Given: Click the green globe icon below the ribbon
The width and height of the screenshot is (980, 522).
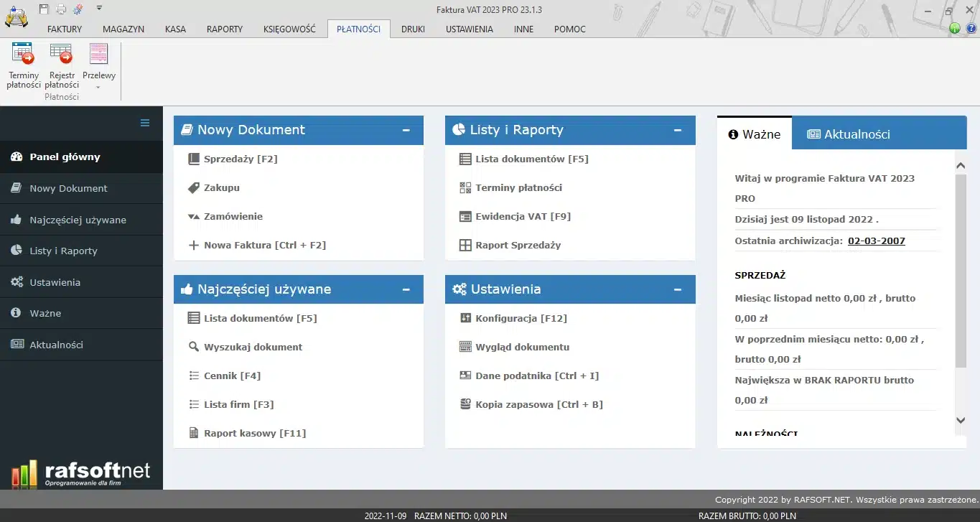Looking at the screenshot, I should 955,29.
